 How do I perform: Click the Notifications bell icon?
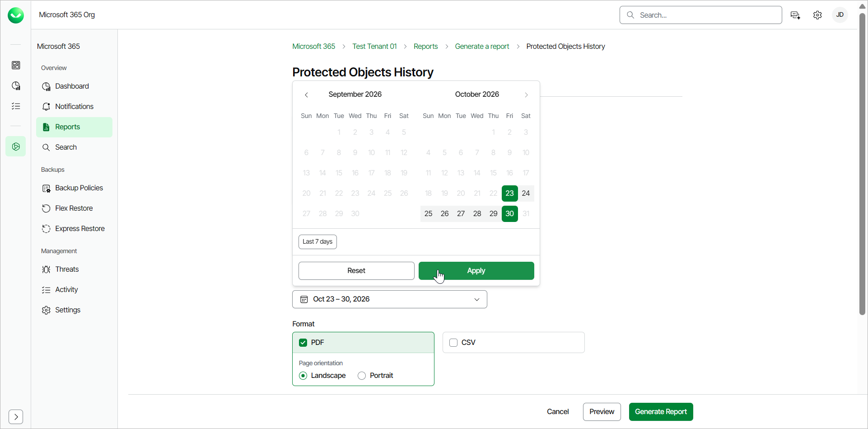[46, 107]
